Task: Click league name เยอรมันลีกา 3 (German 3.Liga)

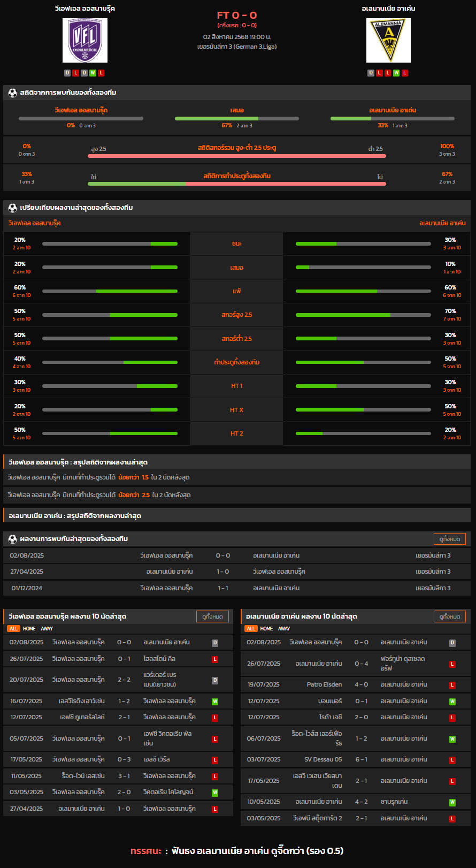Action: tap(237, 47)
